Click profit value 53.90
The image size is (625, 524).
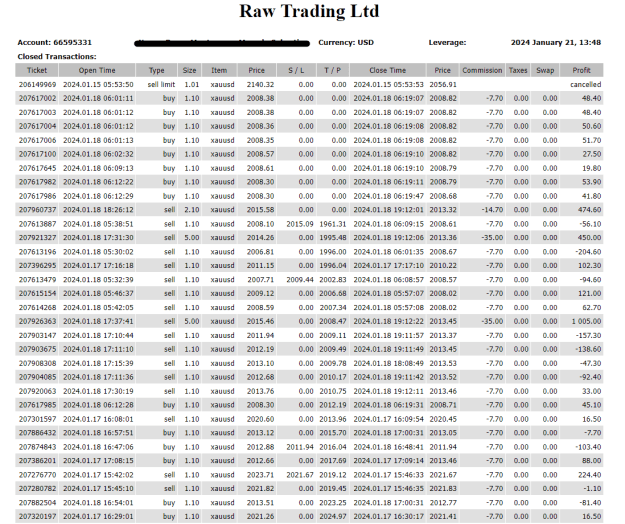coord(592,182)
